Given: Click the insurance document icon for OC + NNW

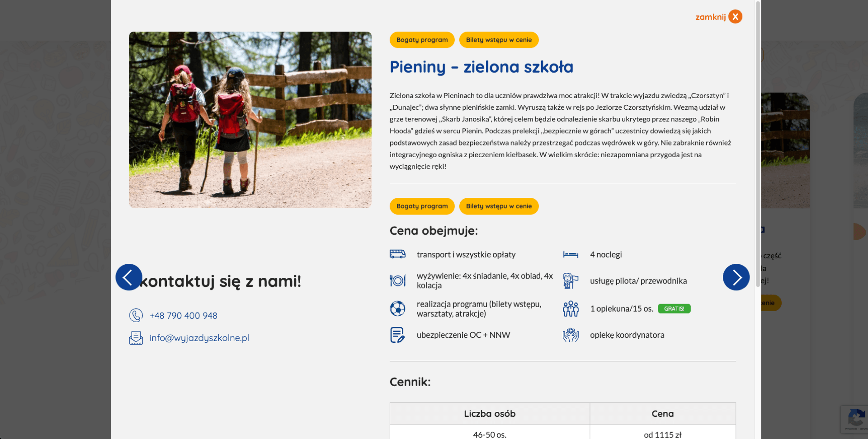Looking at the screenshot, I should tap(397, 335).
